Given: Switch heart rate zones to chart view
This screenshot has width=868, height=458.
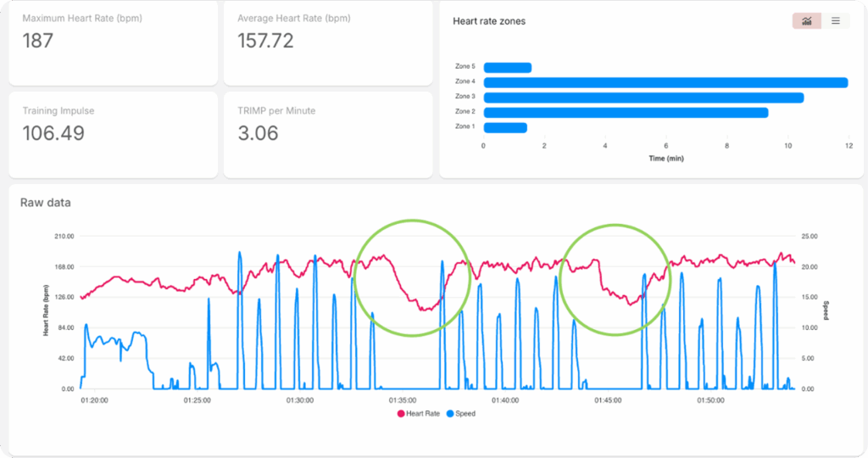Looking at the screenshot, I should [x=806, y=21].
